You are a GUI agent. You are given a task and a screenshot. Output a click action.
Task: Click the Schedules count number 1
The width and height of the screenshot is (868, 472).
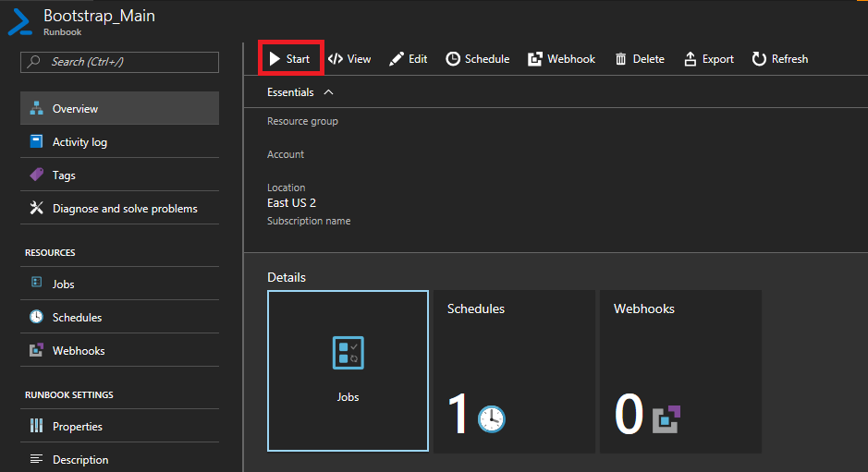click(x=458, y=414)
